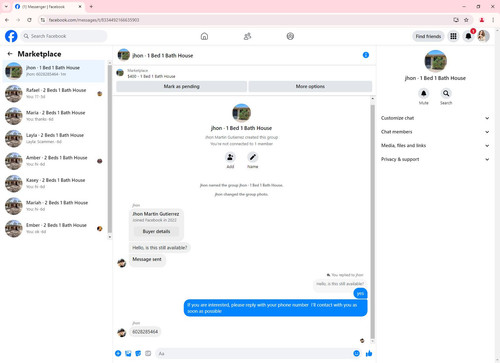
Task: Choose a GIF in the composer
Action: click(148, 353)
